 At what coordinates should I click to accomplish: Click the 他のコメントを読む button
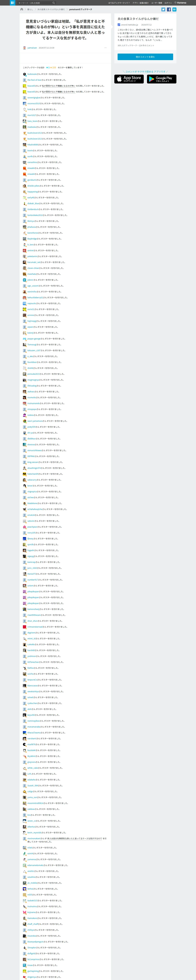[x=145, y=57]
